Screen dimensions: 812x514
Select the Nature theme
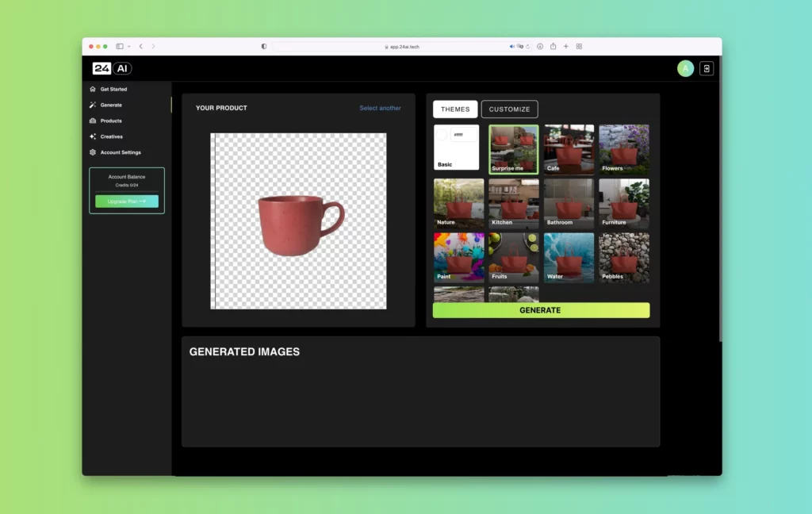point(459,203)
